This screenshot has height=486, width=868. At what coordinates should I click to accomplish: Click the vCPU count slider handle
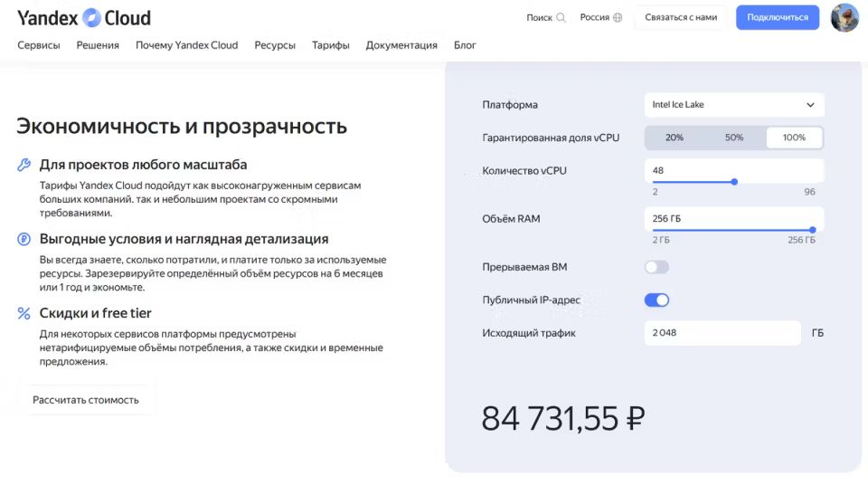(734, 182)
